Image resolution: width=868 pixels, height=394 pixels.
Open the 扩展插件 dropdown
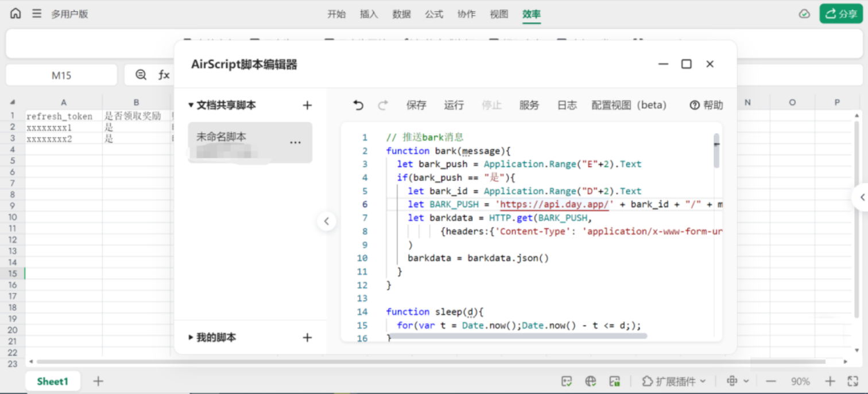673,381
